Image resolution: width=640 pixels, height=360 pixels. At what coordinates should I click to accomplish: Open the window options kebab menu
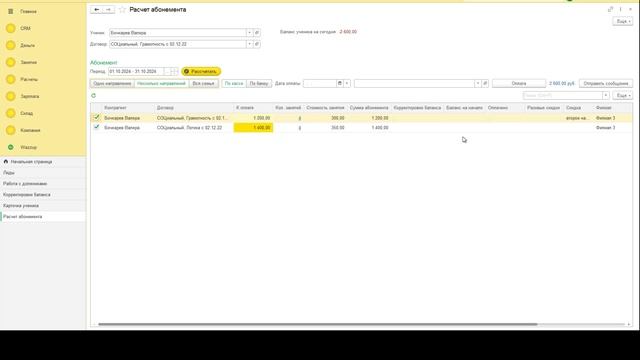tap(620, 9)
